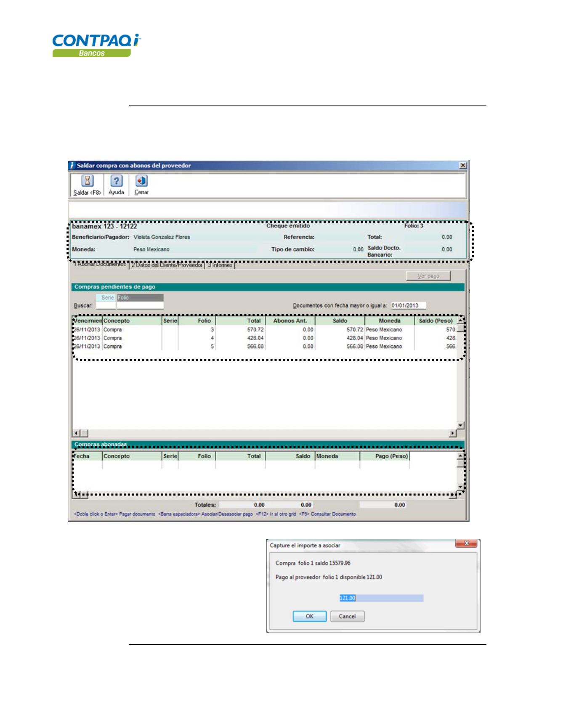This screenshot has height=728, width=563.
Task: Open Ayuda help icon
Action: coord(116,181)
